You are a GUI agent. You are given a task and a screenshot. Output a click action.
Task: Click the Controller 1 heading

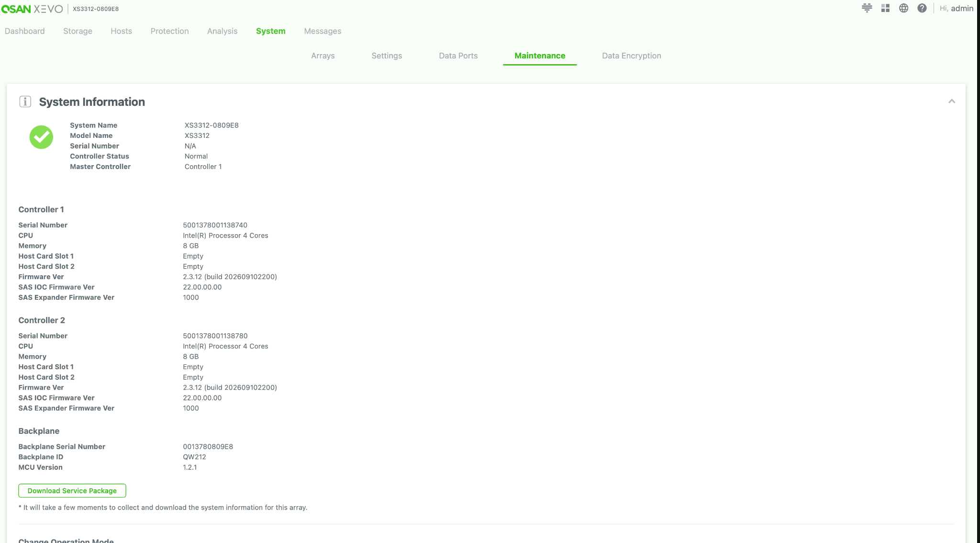coord(41,209)
